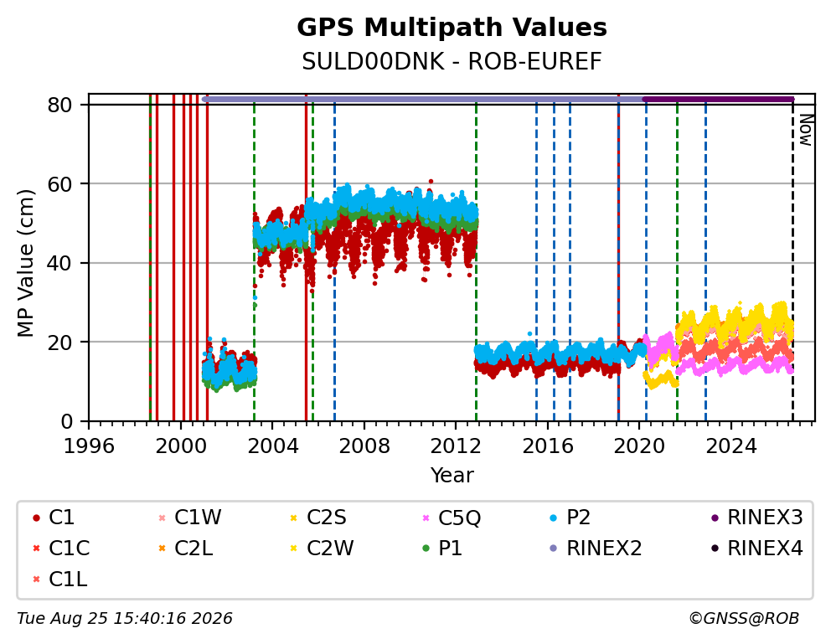The height and width of the screenshot is (644, 831).
Task: Click the ©GNSS@ROB copyright text
Action: pos(744,619)
